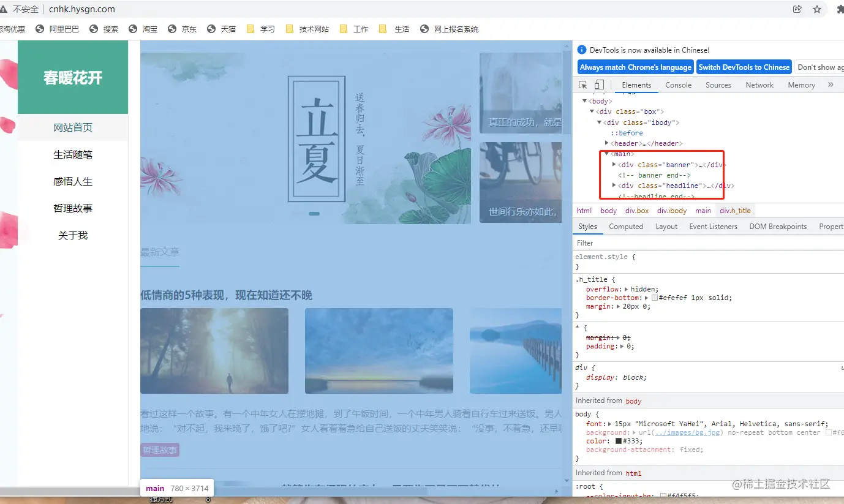The image size is (844, 504).
Task: Click the #efefef border color swatch
Action: pyautogui.click(x=655, y=298)
